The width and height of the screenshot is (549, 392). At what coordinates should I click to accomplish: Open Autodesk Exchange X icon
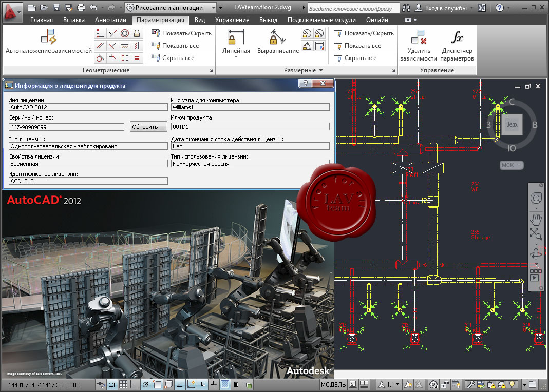coord(482,8)
